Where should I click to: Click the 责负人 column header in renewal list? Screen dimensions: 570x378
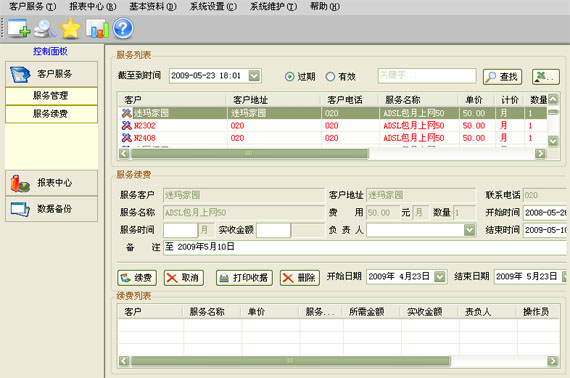pos(487,312)
